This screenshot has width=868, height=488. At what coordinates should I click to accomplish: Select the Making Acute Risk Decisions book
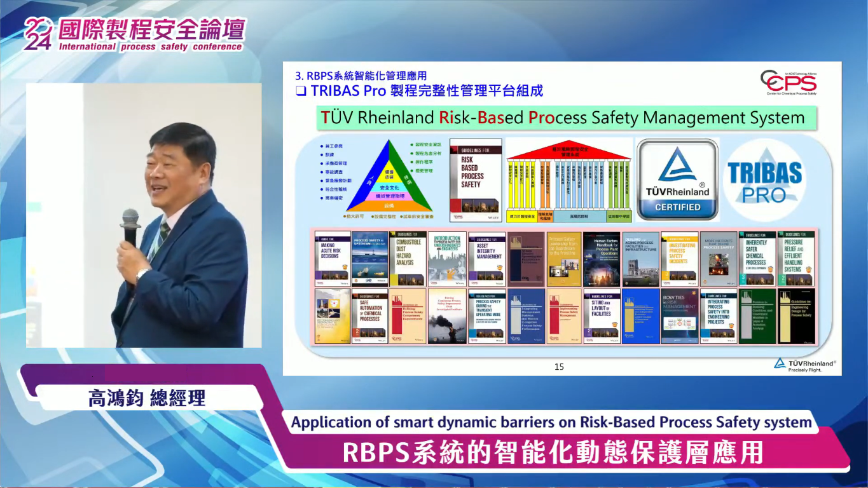point(333,259)
